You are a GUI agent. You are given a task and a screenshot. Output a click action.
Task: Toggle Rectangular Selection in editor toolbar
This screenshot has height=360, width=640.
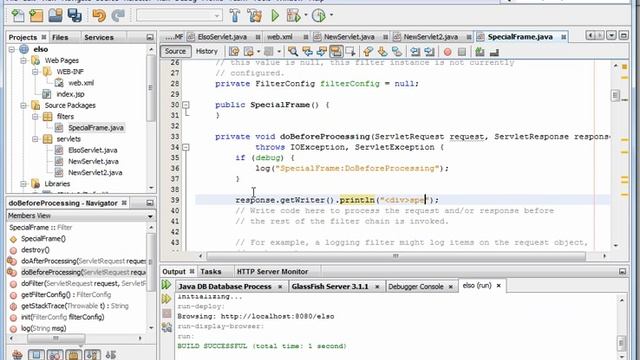[350, 51]
